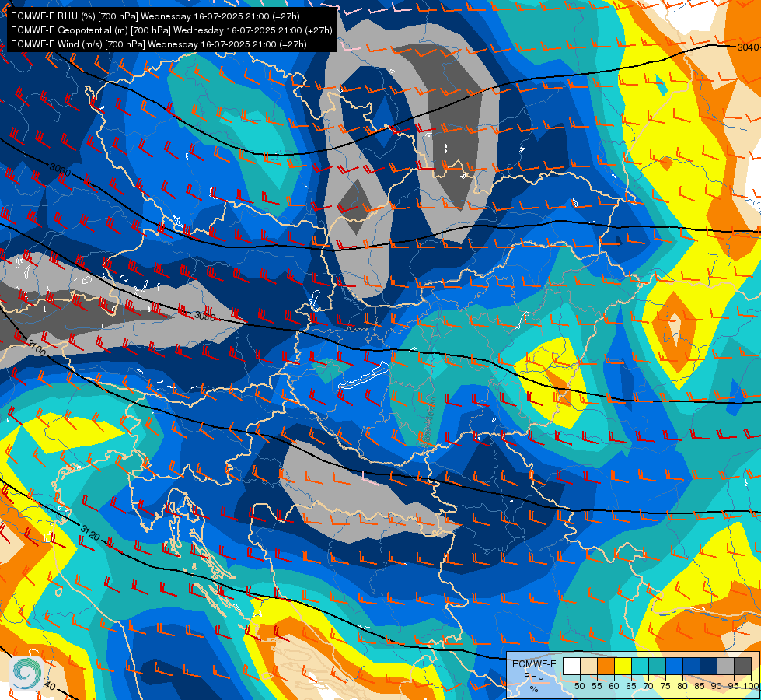Click the legend value 60

point(614,686)
